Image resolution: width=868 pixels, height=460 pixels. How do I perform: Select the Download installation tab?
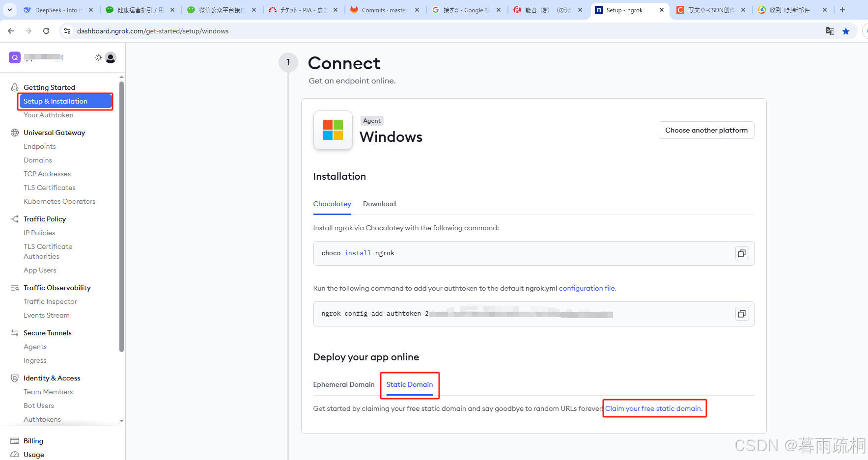[x=379, y=204]
